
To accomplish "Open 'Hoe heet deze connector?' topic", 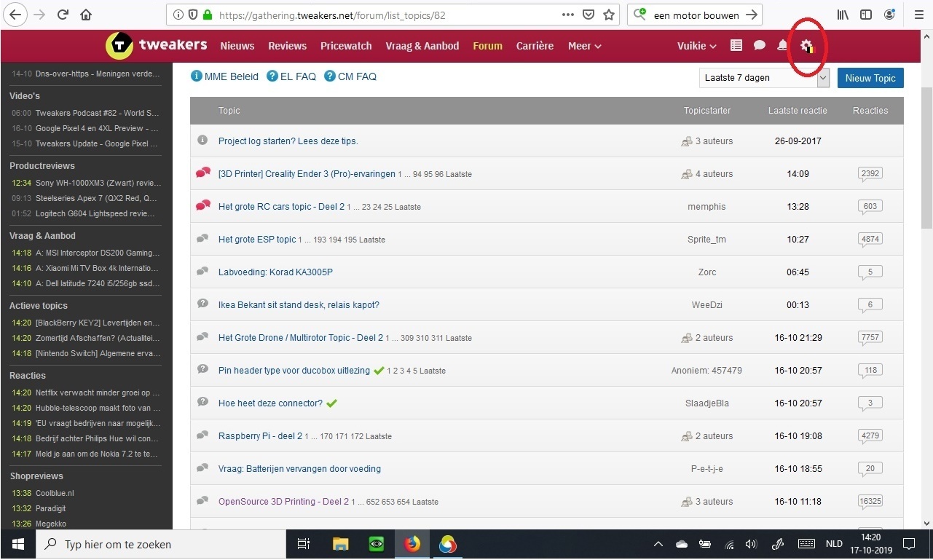I will [x=270, y=403].
